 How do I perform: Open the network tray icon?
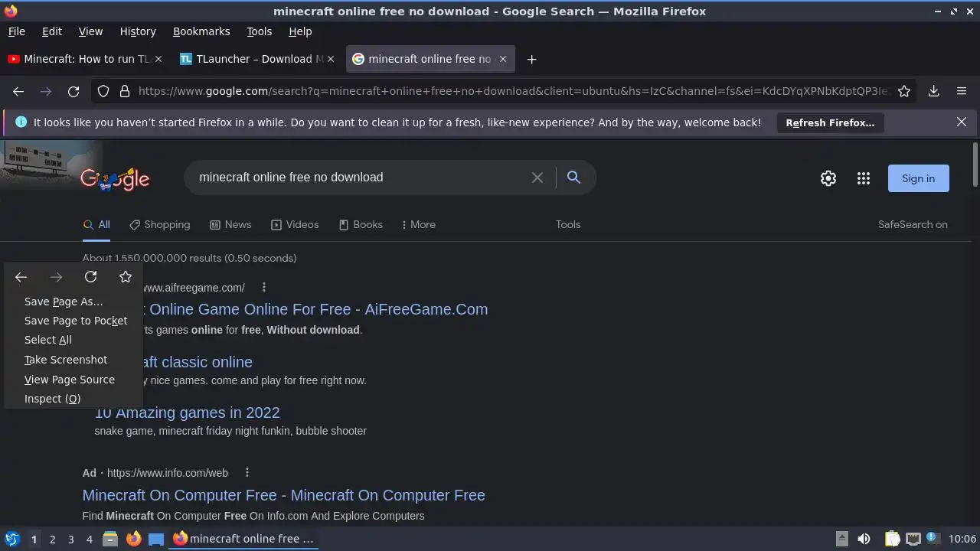click(913, 539)
